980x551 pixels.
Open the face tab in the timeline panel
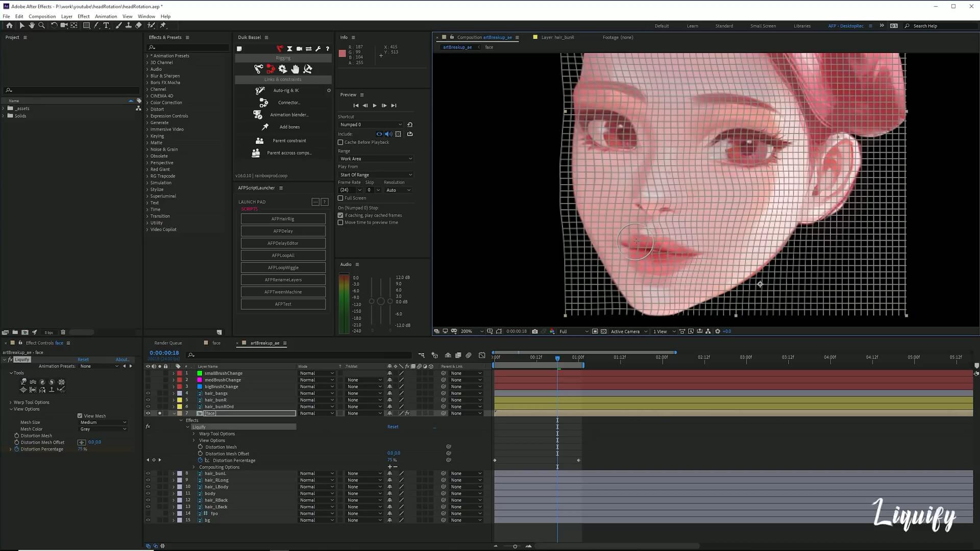tap(216, 343)
